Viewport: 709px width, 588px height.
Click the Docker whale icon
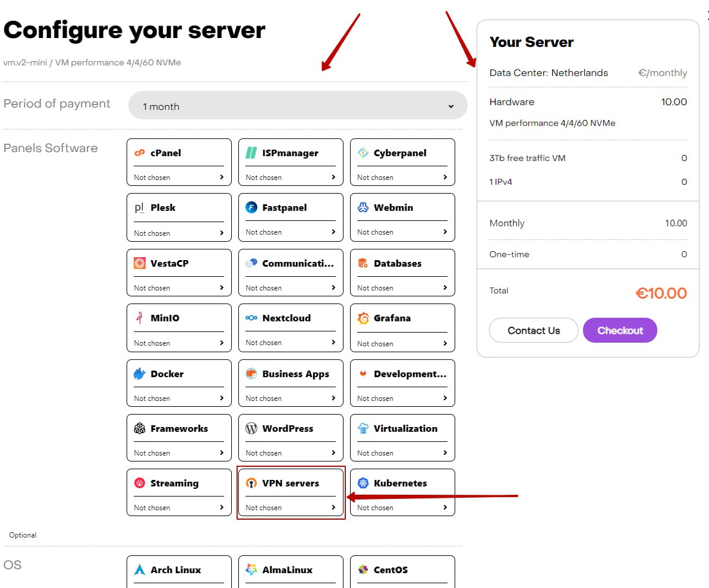point(140,374)
